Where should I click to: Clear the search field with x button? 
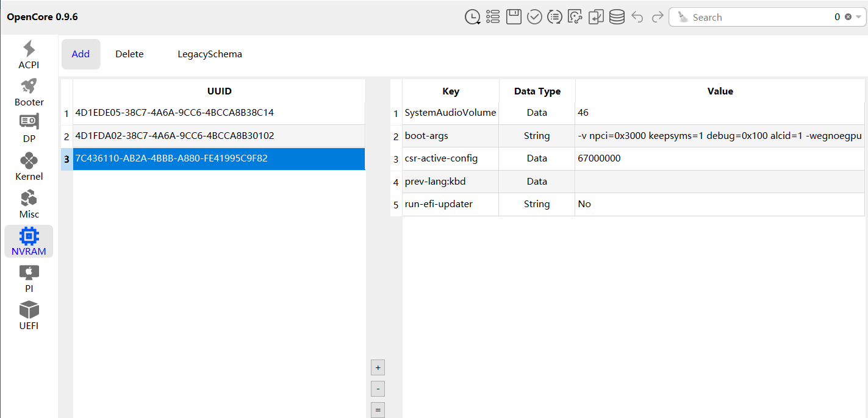848,17
